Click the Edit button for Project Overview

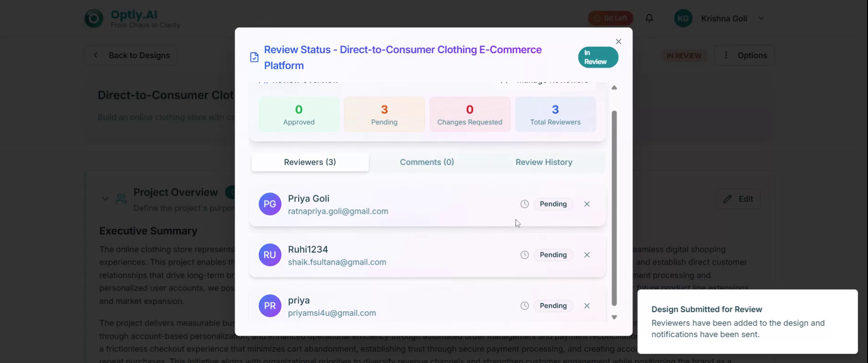click(x=738, y=199)
